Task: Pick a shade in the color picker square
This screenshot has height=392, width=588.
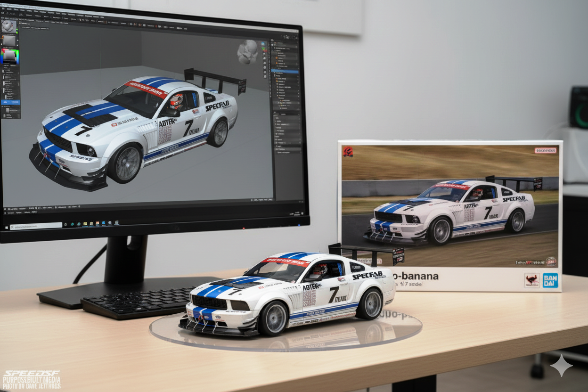Action: coord(9,57)
